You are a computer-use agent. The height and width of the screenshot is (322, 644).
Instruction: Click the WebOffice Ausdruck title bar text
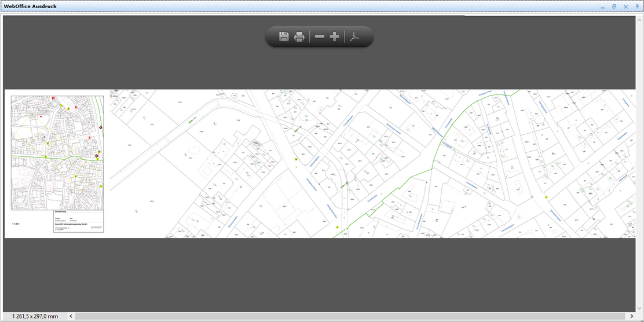pyautogui.click(x=30, y=6)
